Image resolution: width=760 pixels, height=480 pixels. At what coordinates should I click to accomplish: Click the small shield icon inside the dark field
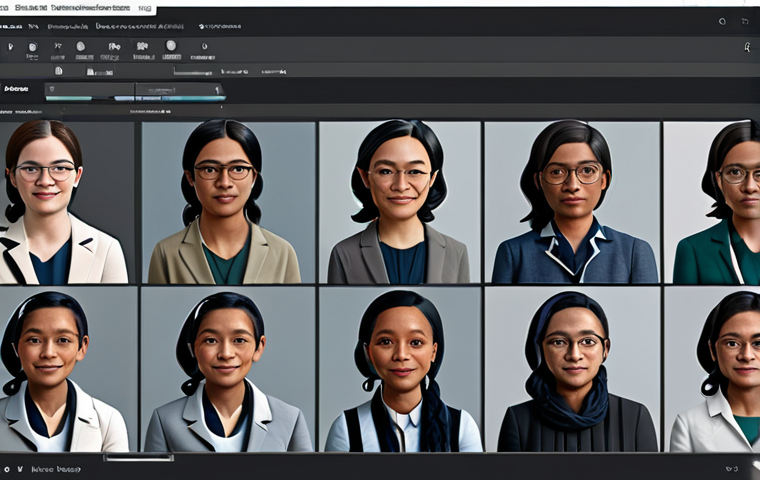(52, 89)
